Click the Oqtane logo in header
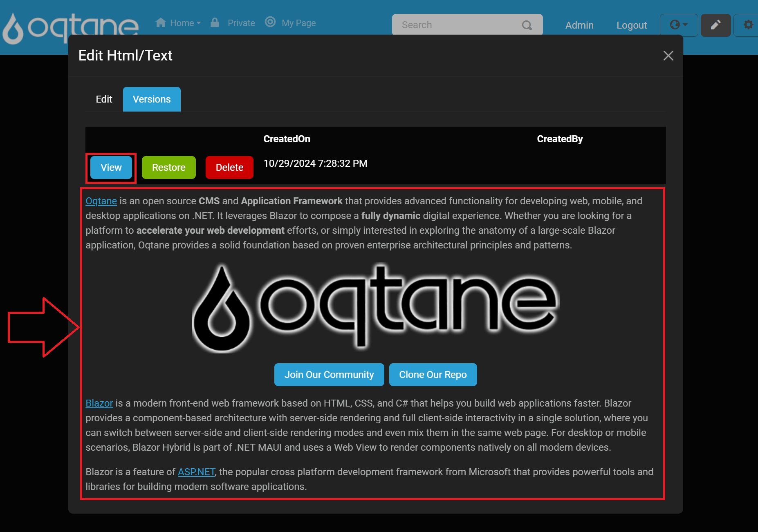 (x=70, y=28)
